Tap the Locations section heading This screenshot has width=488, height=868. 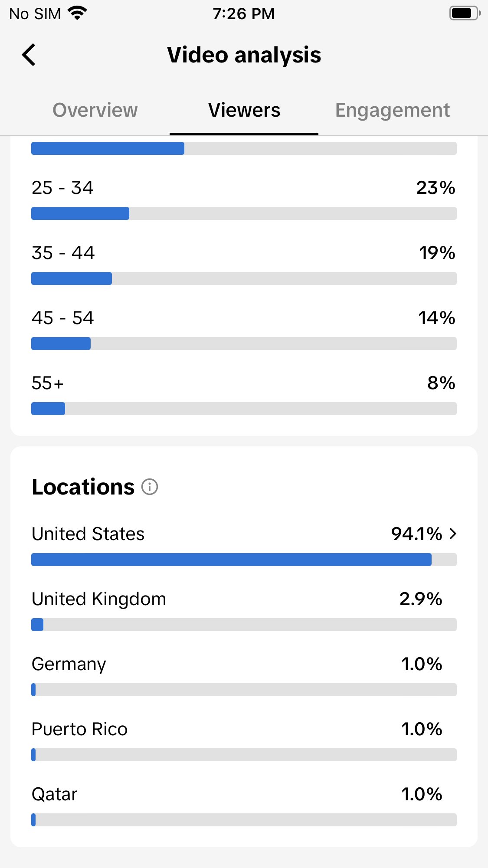point(83,487)
